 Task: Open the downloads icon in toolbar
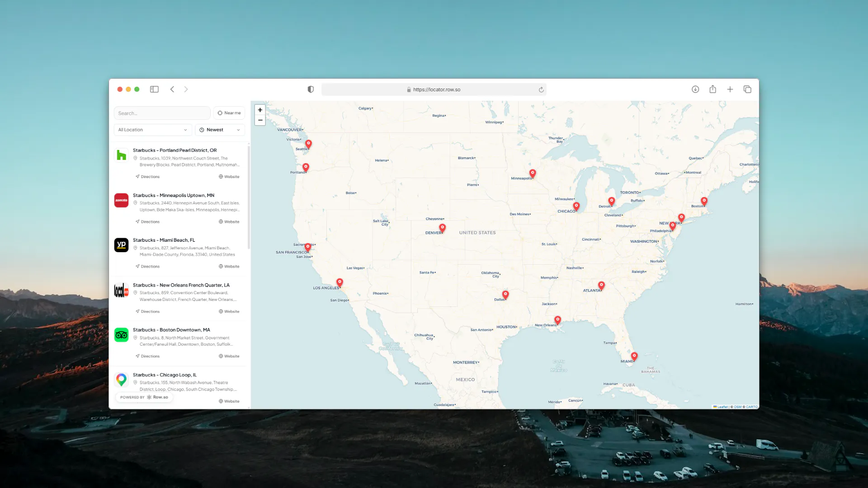(695, 89)
